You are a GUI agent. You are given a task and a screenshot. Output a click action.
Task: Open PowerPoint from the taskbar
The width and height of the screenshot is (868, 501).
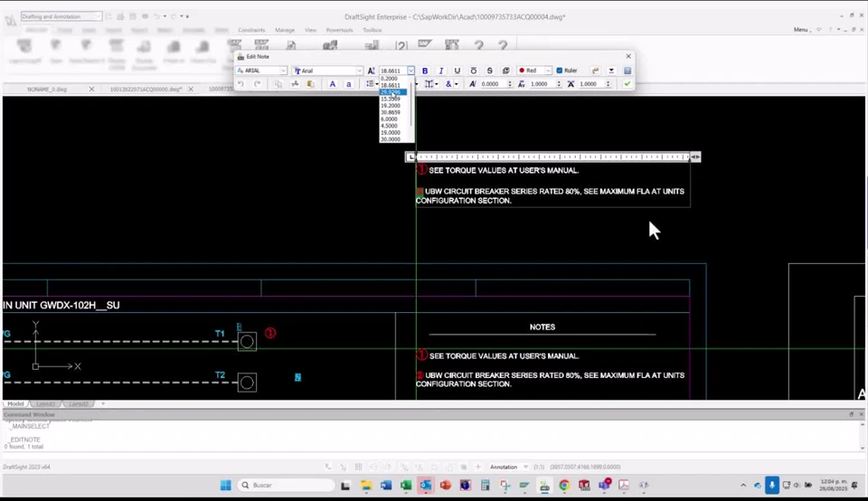pos(446,486)
